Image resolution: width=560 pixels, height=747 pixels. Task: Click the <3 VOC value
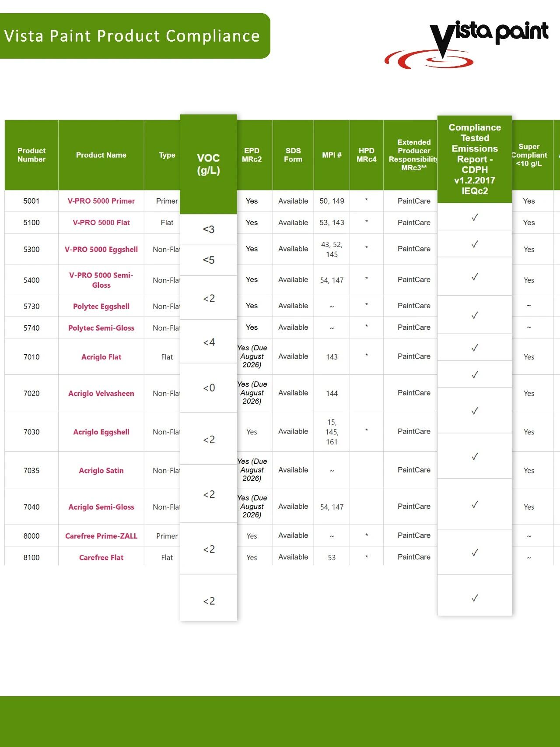tap(209, 229)
